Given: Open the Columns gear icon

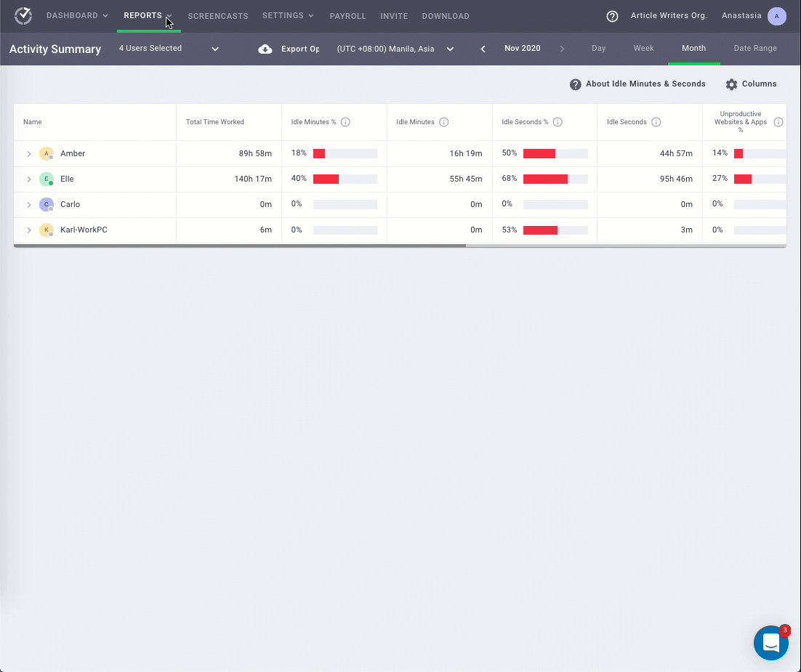Looking at the screenshot, I should (731, 84).
